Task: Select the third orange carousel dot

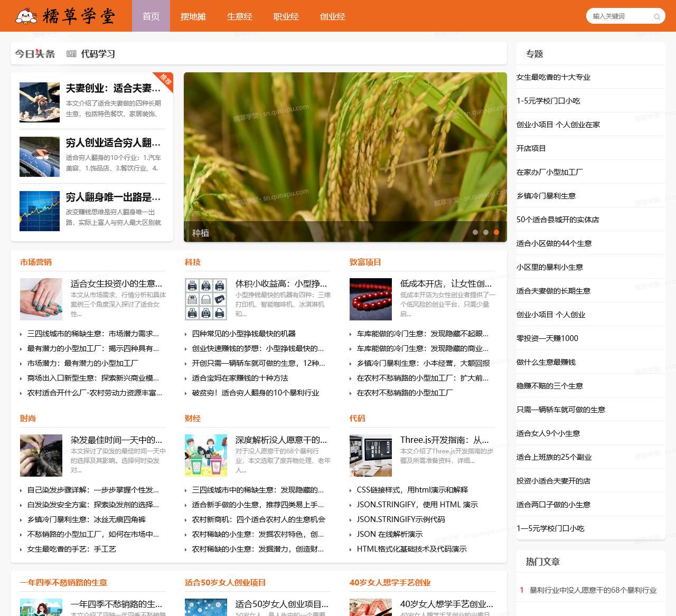Action: point(496,232)
